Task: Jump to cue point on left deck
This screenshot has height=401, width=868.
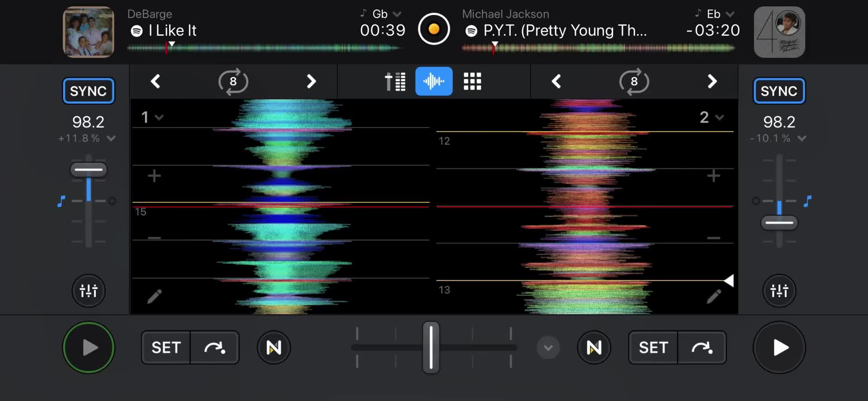Action: [x=215, y=348]
